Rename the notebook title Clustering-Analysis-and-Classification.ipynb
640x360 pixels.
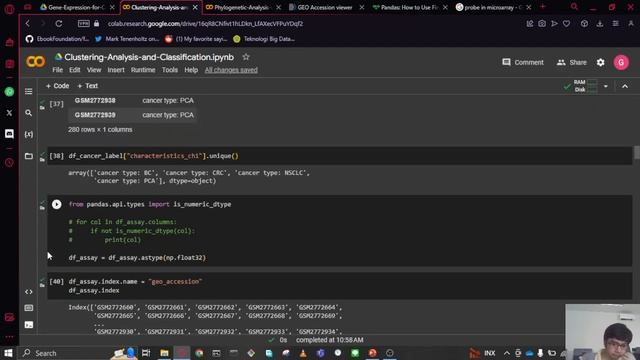pos(149,57)
